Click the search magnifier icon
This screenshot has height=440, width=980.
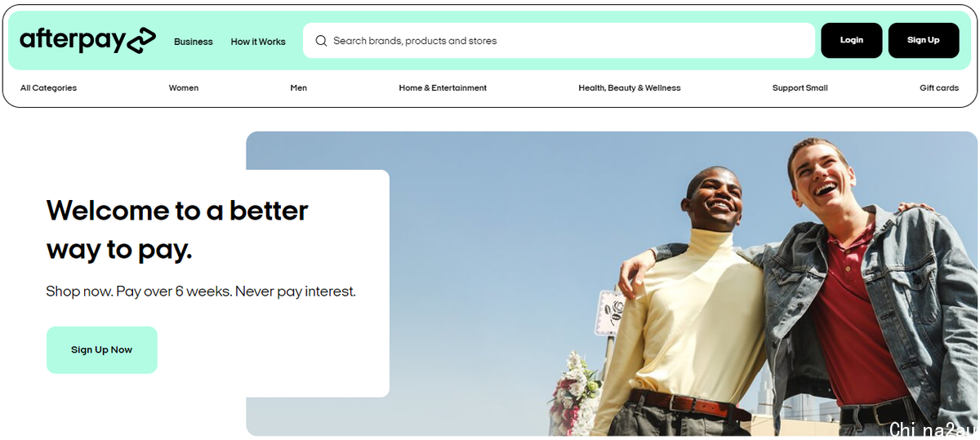321,41
